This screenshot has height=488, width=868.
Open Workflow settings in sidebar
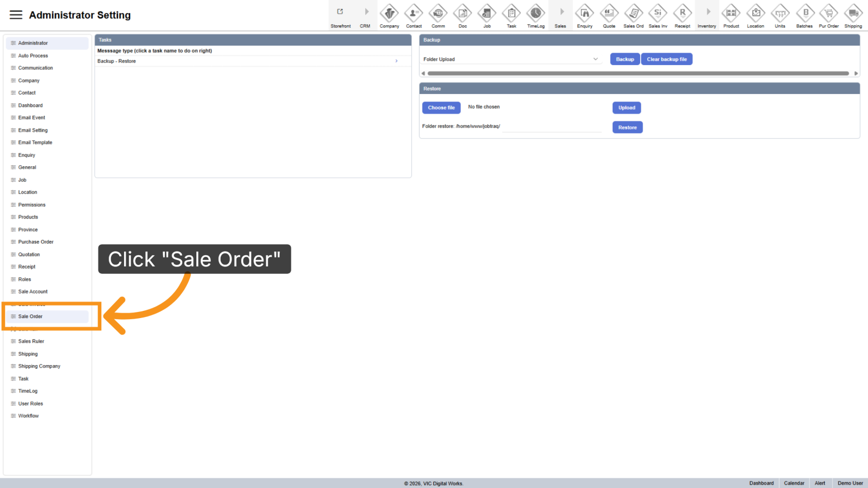(x=47, y=416)
